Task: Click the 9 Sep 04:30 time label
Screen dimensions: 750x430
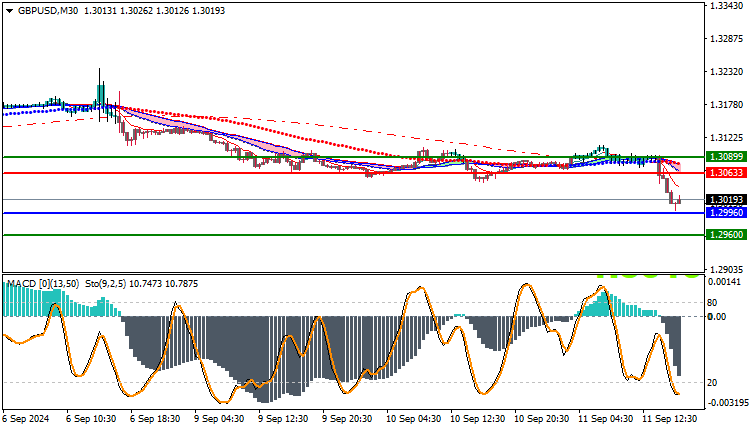Action: [219, 419]
